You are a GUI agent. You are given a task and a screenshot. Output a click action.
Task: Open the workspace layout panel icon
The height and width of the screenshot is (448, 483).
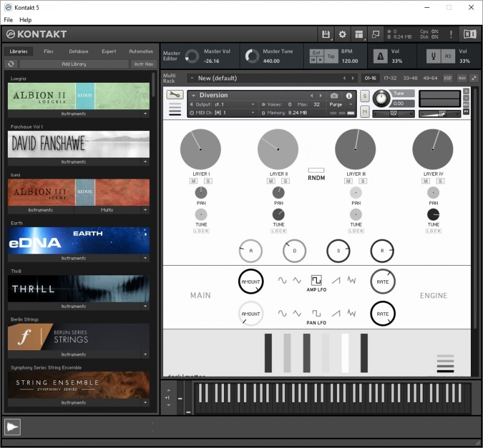tap(359, 34)
